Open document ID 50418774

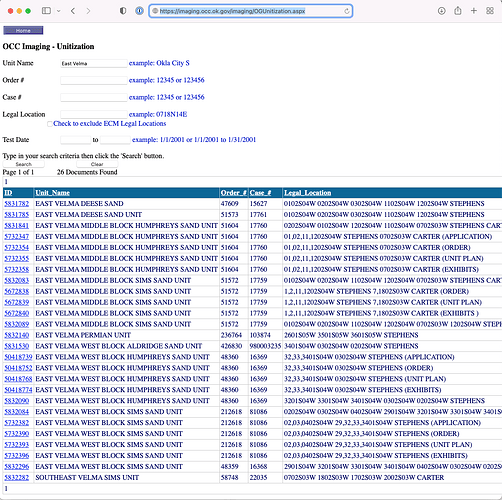point(18,390)
